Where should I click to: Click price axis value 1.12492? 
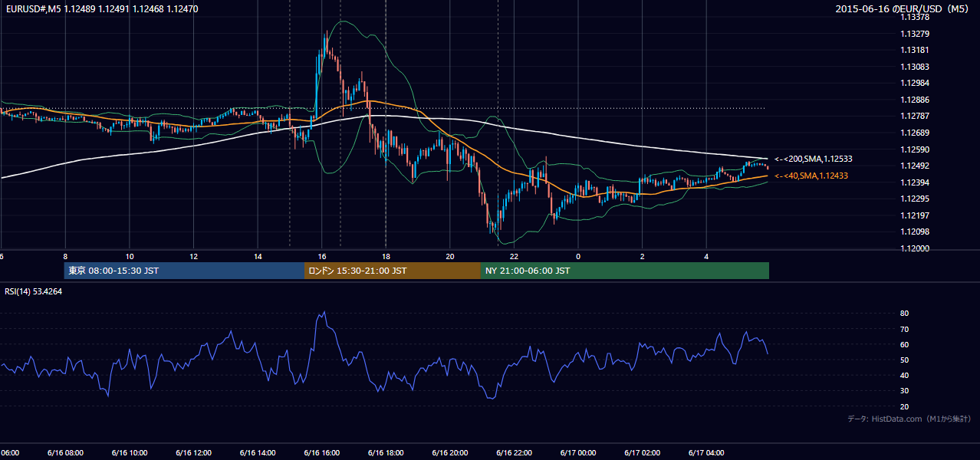(x=915, y=166)
